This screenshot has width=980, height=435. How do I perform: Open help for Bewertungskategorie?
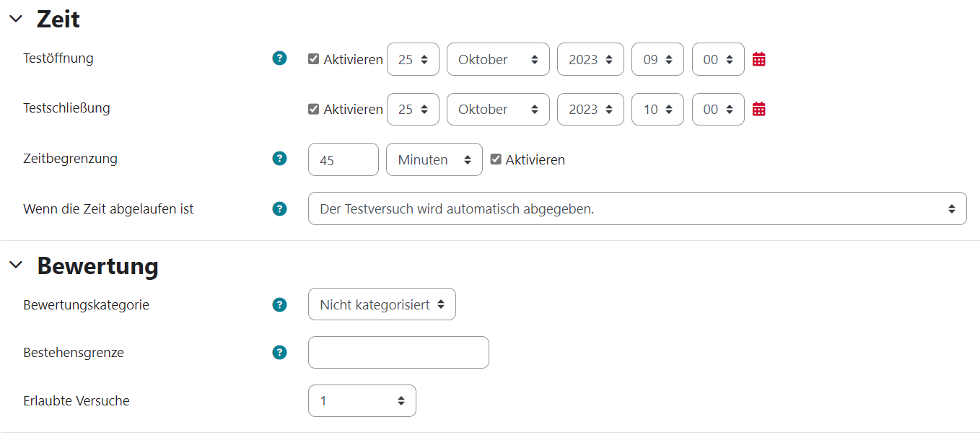click(279, 304)
